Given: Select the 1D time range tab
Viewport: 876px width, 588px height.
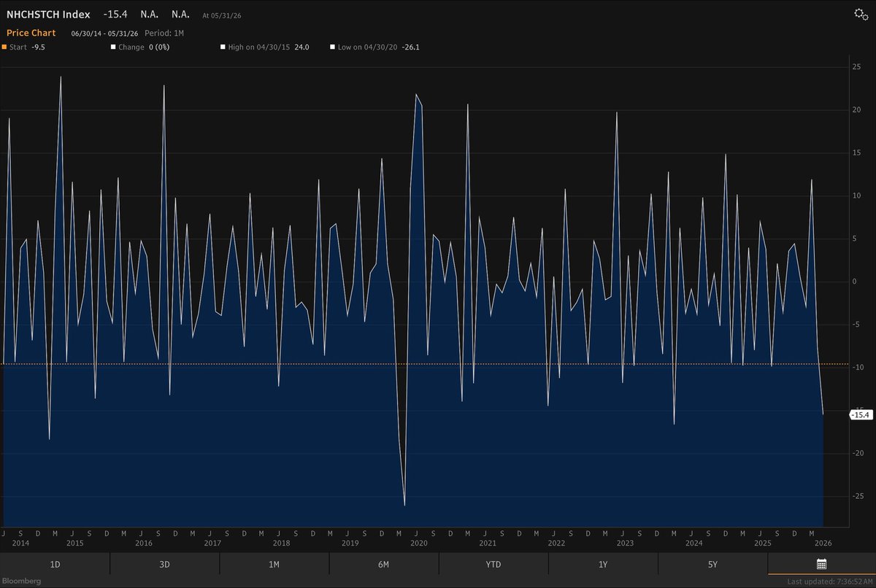Looking at the screenshot, I should (55, 564).
